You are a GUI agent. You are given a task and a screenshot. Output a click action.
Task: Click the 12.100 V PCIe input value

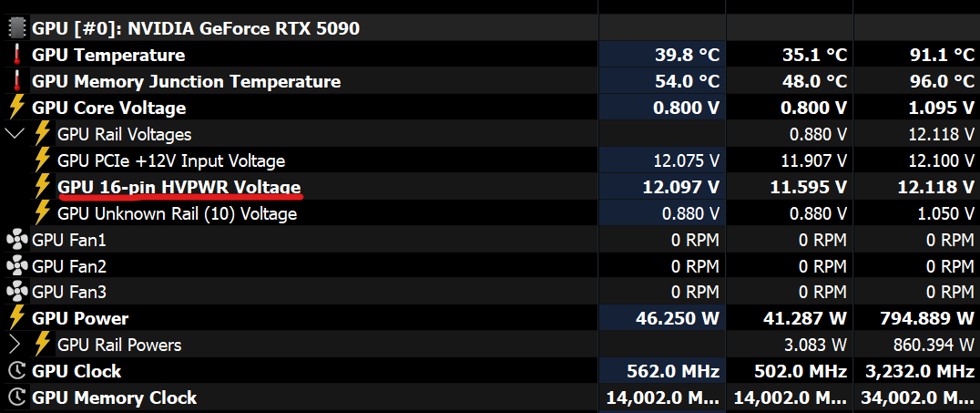pos(941,160)
